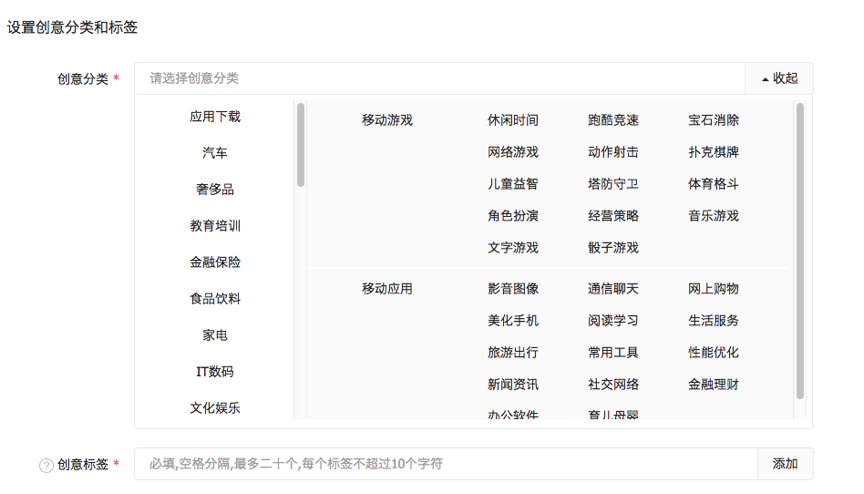Choose 通信聊天 under mobile apps
The width and height of the screenshot is (864, 494).
[613, 289]
